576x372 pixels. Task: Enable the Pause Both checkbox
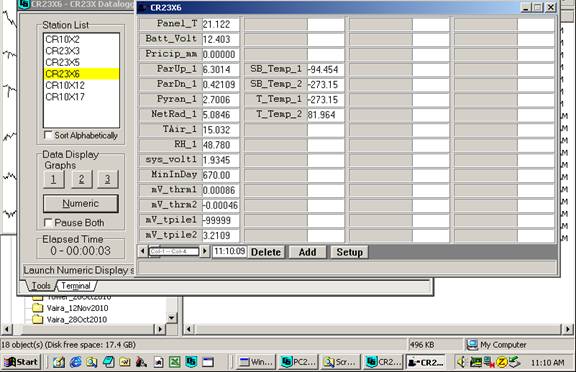[x=48, y=223]
